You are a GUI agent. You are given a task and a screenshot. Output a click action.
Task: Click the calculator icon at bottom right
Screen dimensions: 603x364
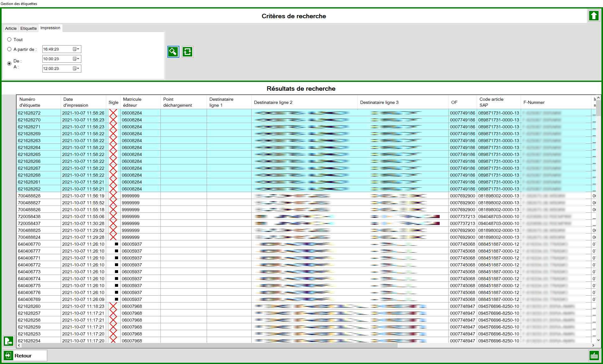594,356
